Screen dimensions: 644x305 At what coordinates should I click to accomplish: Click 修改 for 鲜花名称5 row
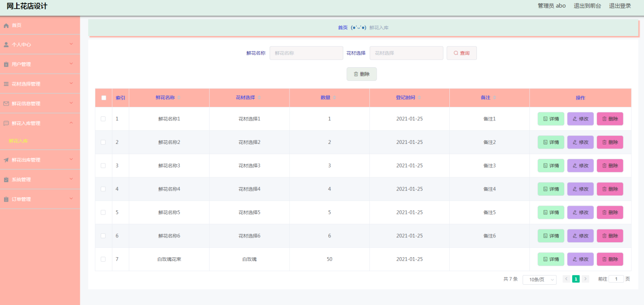tap(580, 213)
